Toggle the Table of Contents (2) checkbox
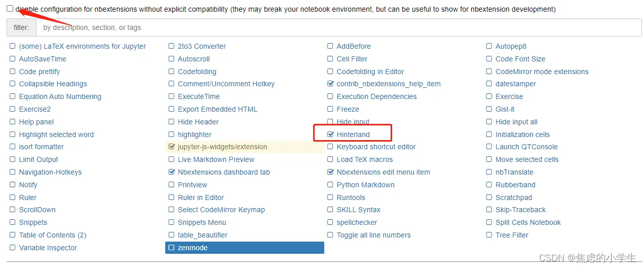 pos(13,235)
